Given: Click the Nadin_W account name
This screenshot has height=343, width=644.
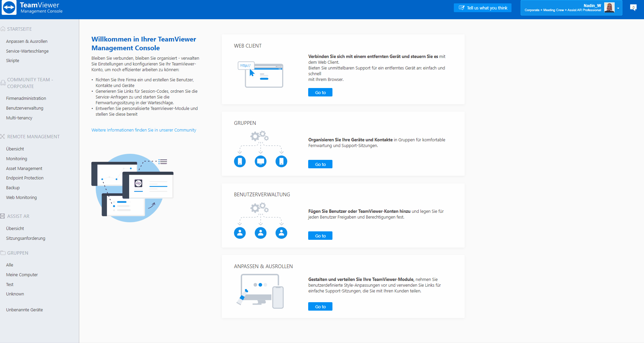Looking at the screenshot, I should [592, 5].
